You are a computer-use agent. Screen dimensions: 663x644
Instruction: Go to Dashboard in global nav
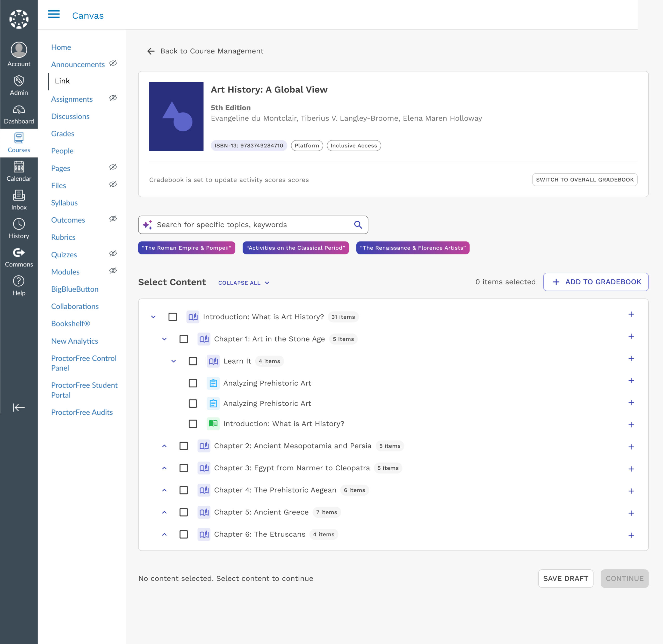19,114
